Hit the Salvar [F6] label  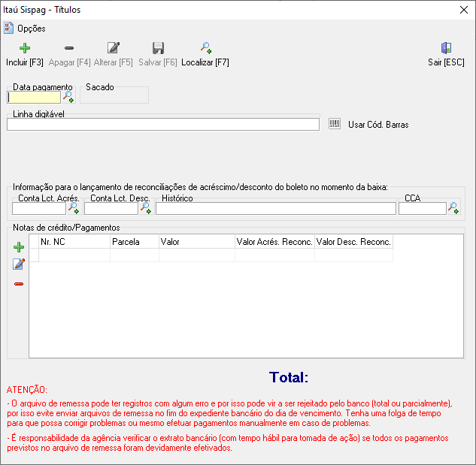158,62
